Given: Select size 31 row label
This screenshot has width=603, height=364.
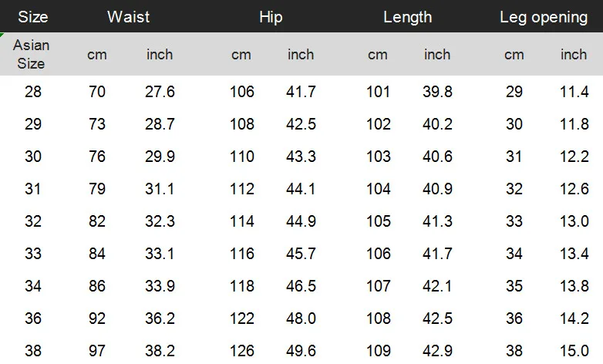Looking at the screenshot, I should (x=32, y=189).
